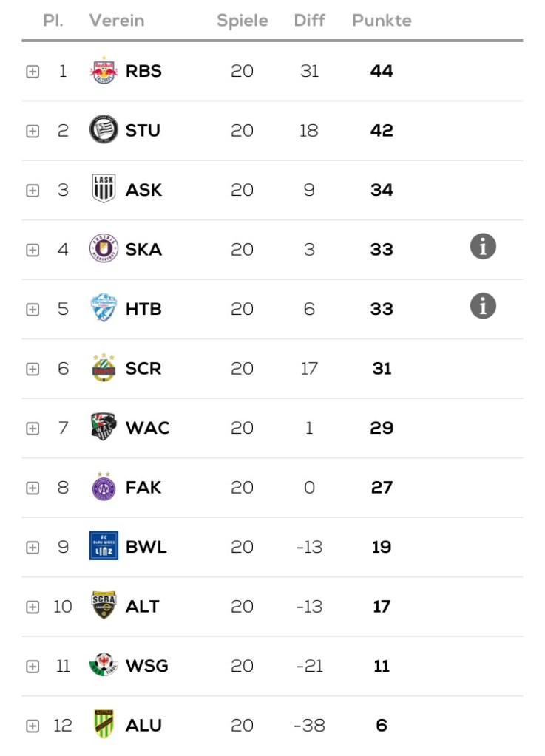545x756 pixels.
Task: Click the Verein column header
Action: [117, 21]
